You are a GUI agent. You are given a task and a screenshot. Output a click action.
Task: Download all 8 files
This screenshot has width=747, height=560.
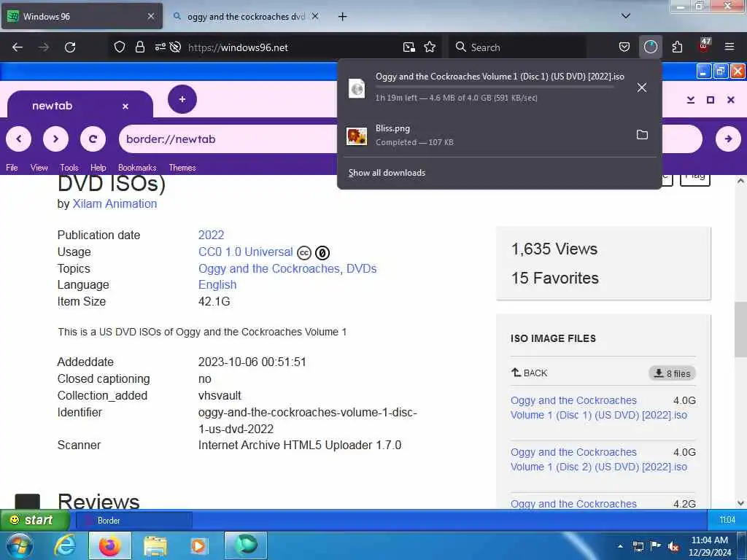tap(672, 373)
